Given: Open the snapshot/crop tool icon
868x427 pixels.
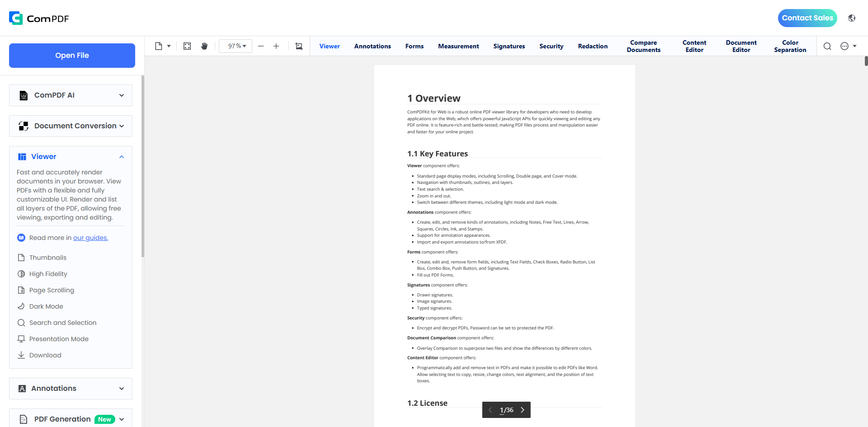Looking at the screenshot, I should click(x=299, y=46).
